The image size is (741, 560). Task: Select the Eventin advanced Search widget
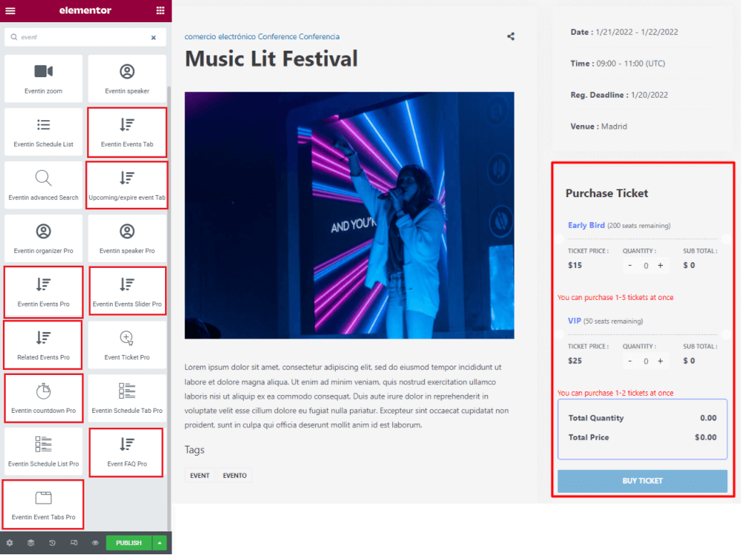tap(43, 185)
